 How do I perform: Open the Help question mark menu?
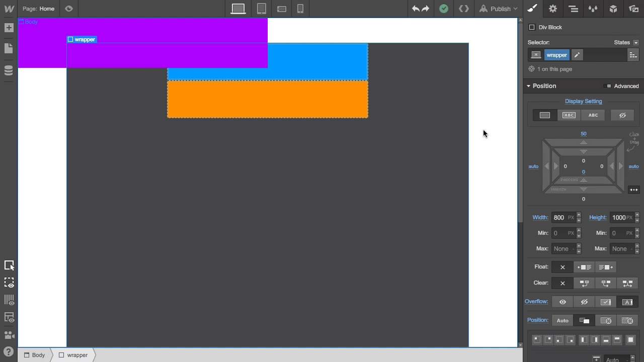pos(9,351)
